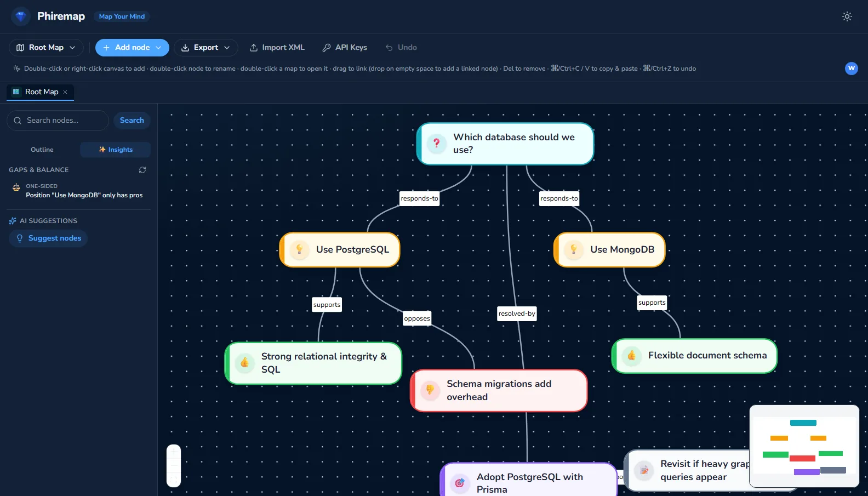Select "Strong relational integrity & SQL" node
This screenshot has width=868, height=496.
[x=313, y=363]
